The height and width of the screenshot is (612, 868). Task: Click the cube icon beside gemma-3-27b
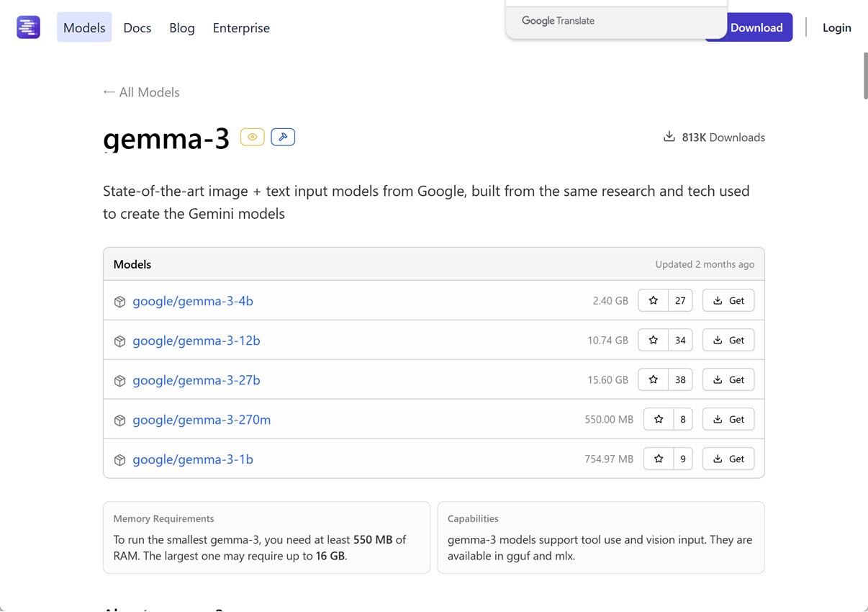point(120,381)
